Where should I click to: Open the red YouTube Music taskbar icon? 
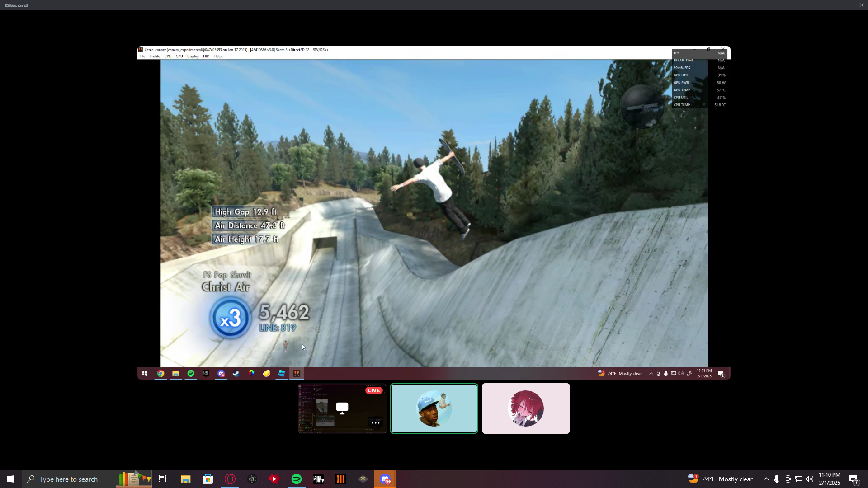[x=274, y=479]
